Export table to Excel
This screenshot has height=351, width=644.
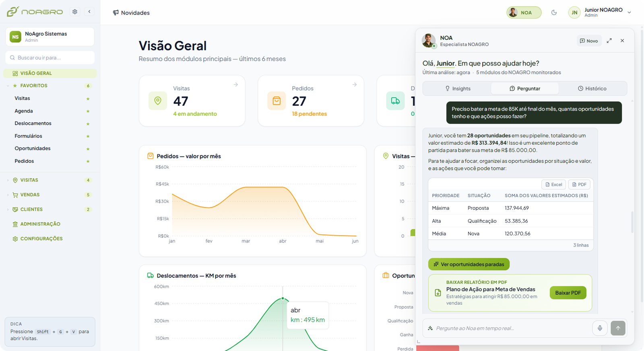554,185
